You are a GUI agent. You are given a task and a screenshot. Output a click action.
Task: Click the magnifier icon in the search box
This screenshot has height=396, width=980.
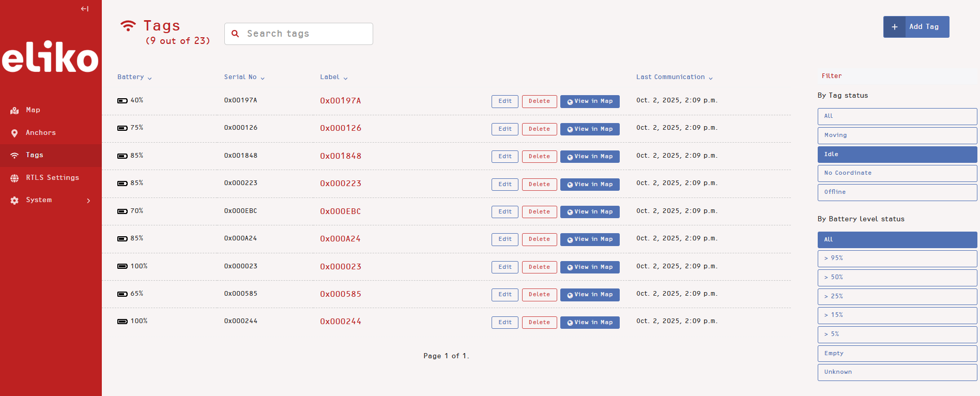coord(235,34)
